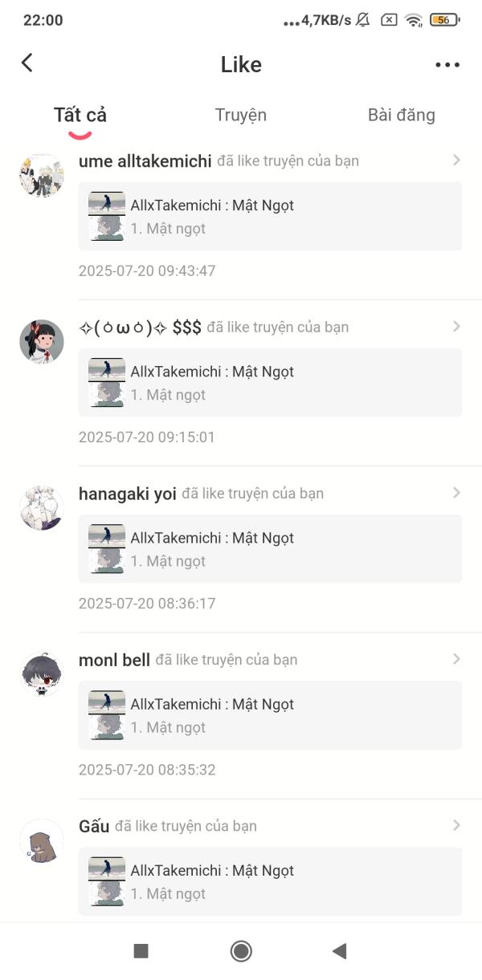This screenshot has height=980, width=482.
Task: Open Mật Ngọt story card liked at 09:15:01
Action: (x=270, y=383)
